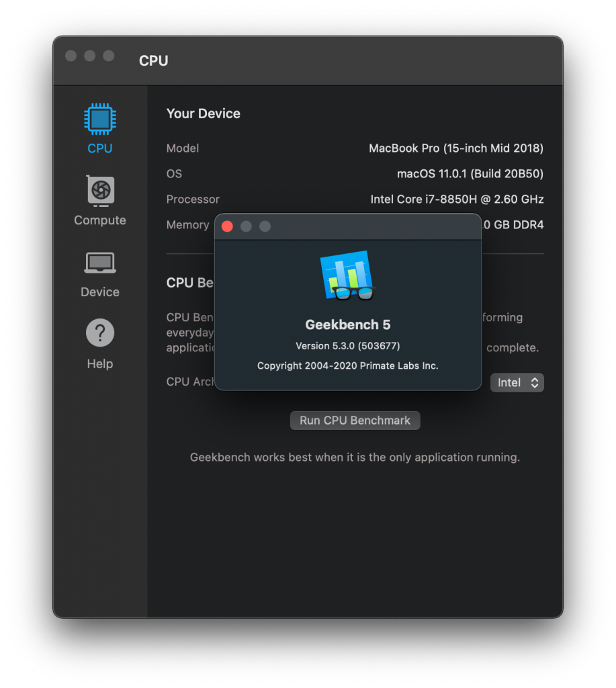Click the Version 5.3.0 (503677) text
This screenshot has height=688, width=616.
[348, 346]
